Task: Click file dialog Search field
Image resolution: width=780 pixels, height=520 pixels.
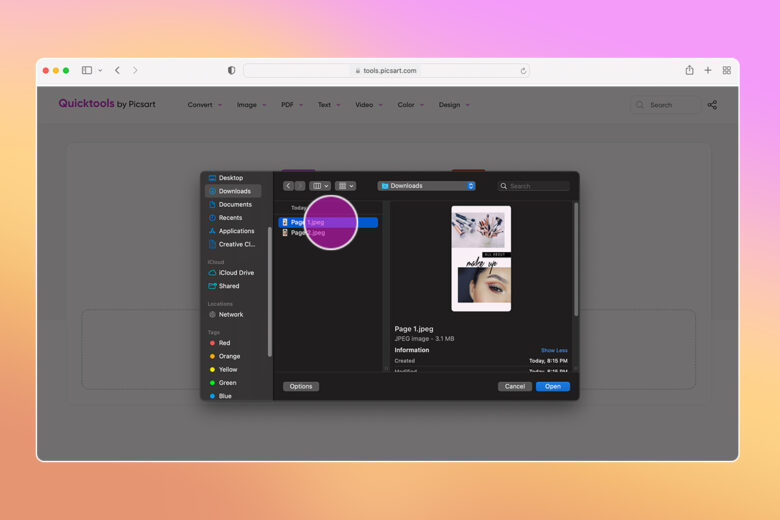Action: 534,186
